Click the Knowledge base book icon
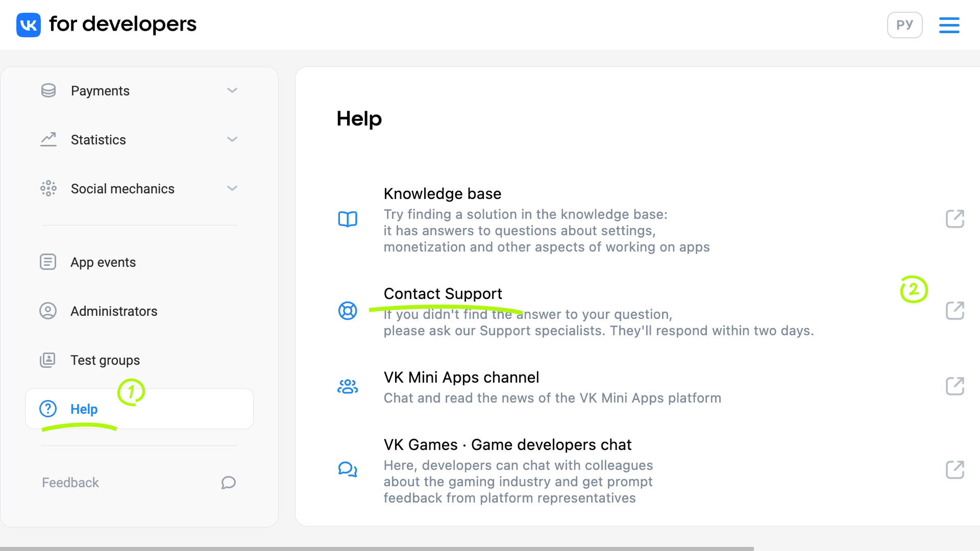Screen dimensions: 980x551 pyautogui.click(x=348, y=219)
